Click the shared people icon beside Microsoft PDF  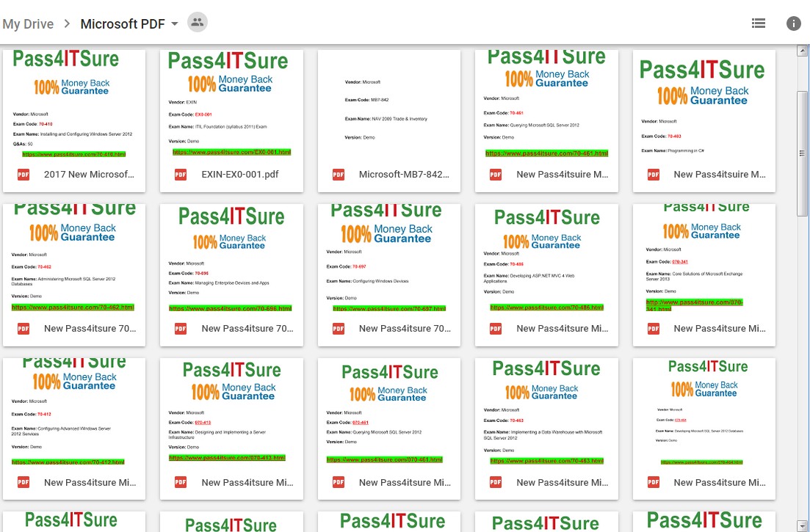click(197, 22)
